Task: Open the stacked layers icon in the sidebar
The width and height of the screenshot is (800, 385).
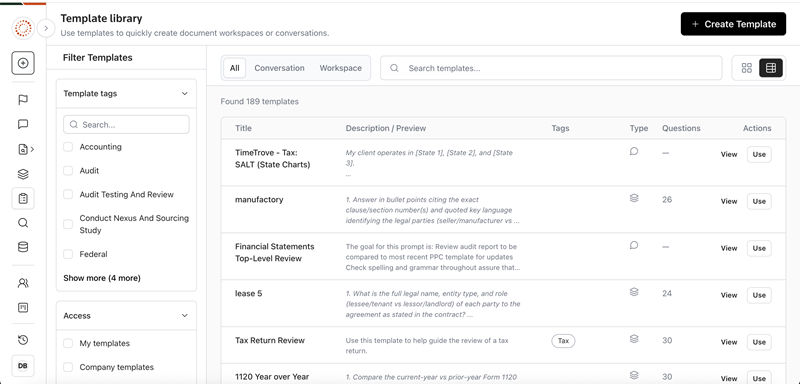Action: click(x=23, y=174)
